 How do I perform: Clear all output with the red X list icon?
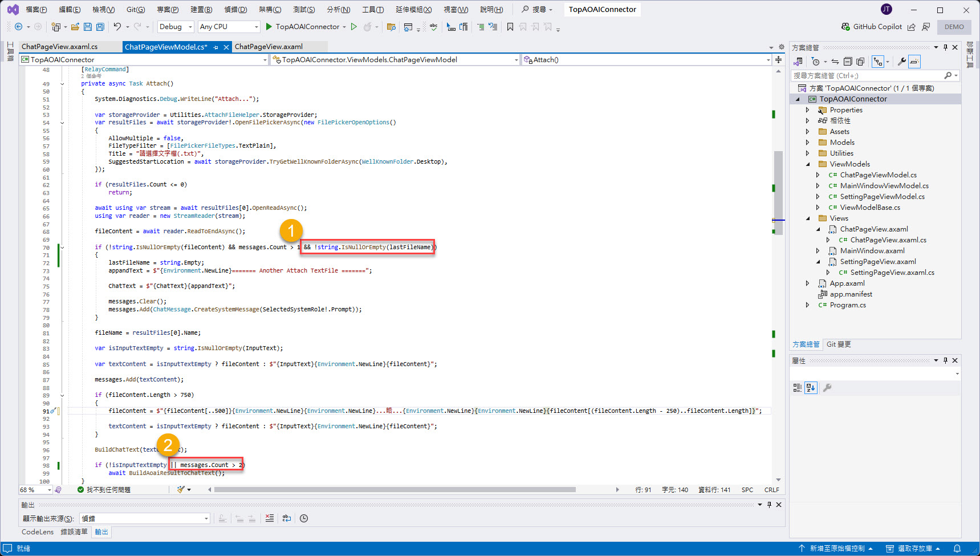pyautogui.click(x=270, y=518)
